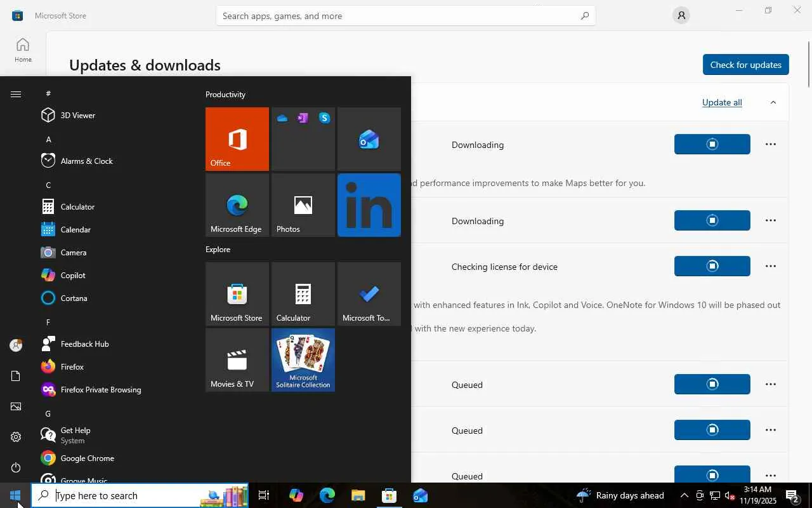Click Check for updates in Microsoft Store
The height and width of the screenshot is (508, 812).
click(x=745, y=65)
